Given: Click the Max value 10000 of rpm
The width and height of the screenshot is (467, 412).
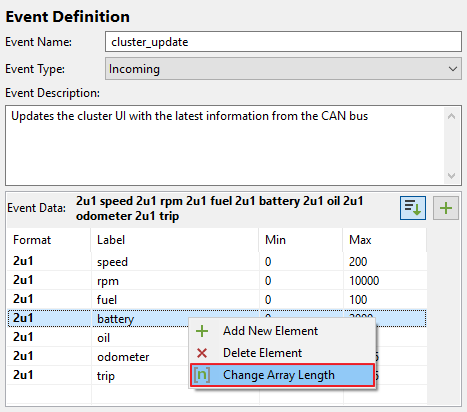Looking at the screenshot, I should point(364,281).
